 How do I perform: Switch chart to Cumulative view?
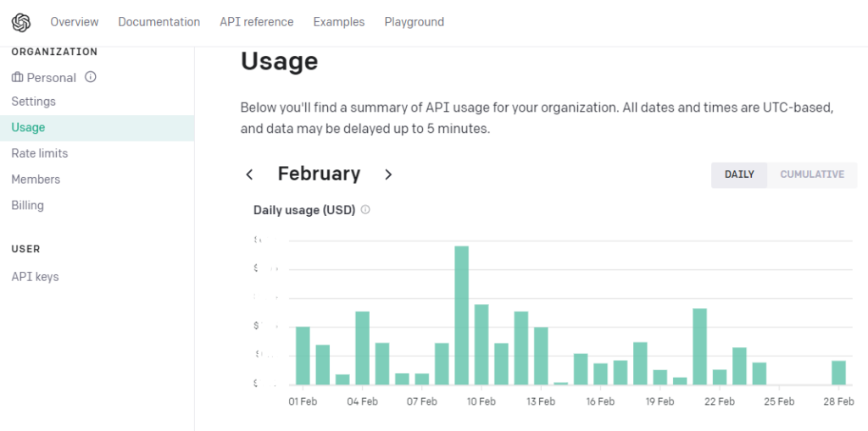point(812,174)
